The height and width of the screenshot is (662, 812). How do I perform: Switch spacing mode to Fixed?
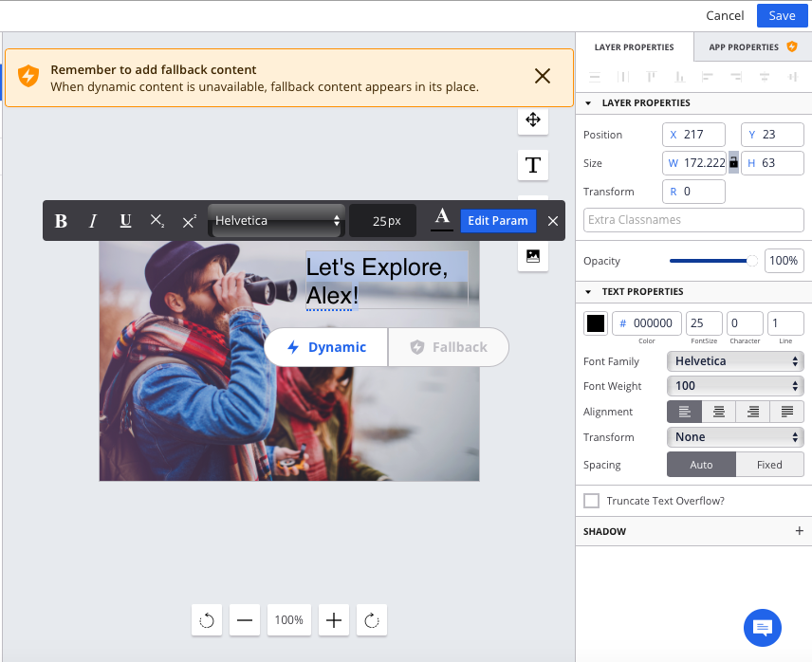[x=769, y=464]
